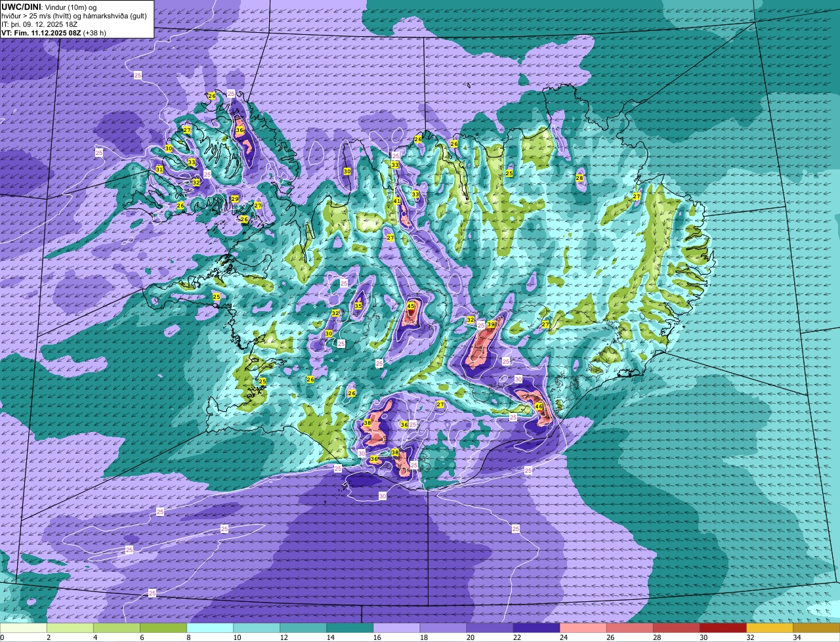840x642 pixels.
Task: Select the yellow 32–34 m/s legend swatch
Action: click(769, 628)
